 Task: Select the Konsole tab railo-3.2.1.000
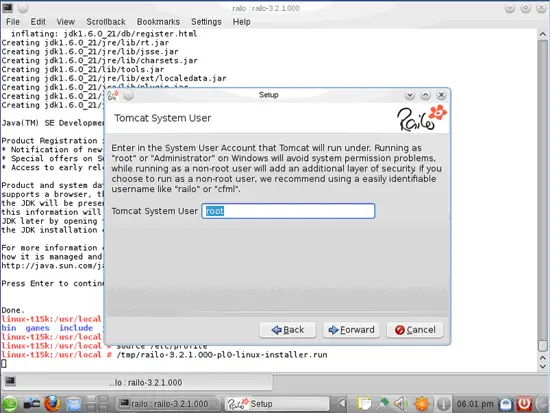pyautogui.click(x=138, y=382)
